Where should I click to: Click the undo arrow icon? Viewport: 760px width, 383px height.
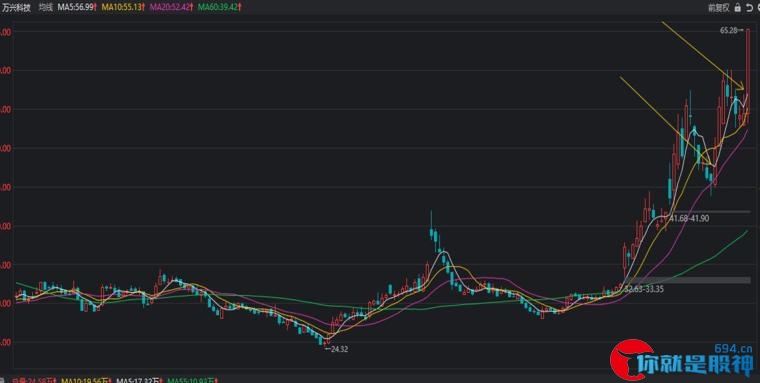[748, 7]
